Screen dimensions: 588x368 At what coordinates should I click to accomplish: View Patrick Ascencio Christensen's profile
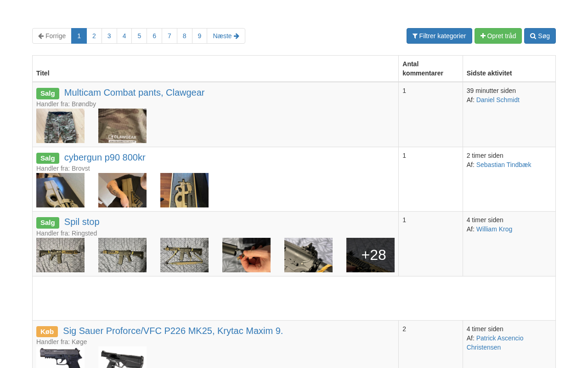point(495,343)
